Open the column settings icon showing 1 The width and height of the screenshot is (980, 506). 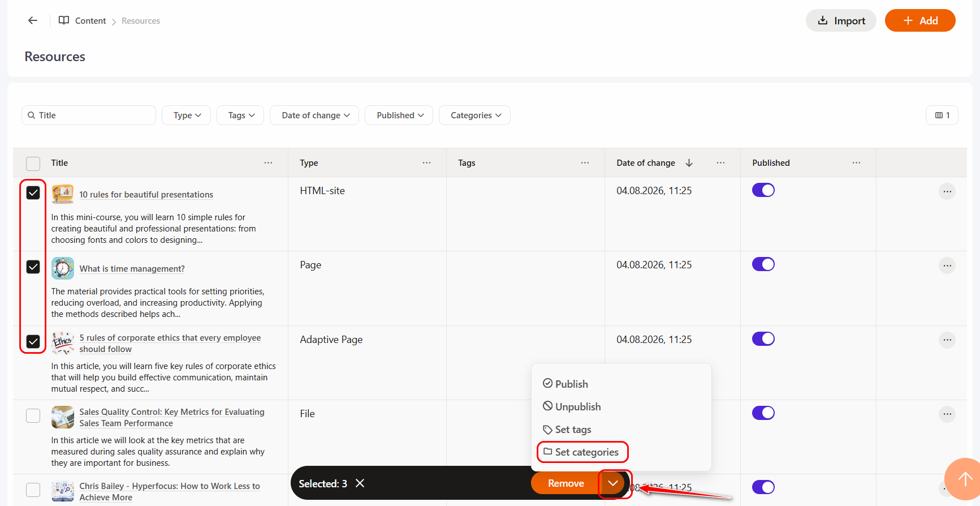click(x=942, y=115)
